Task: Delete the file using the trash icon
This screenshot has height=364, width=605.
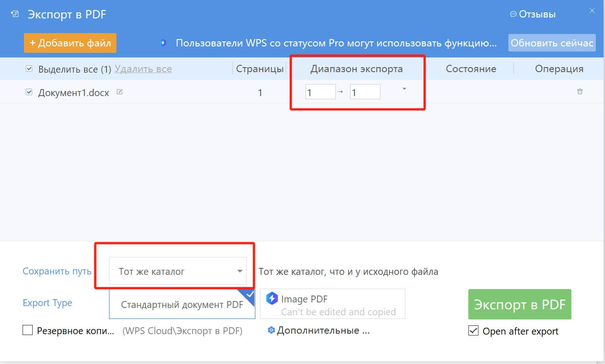Action: pyautogui.click(x=580, y=92)
